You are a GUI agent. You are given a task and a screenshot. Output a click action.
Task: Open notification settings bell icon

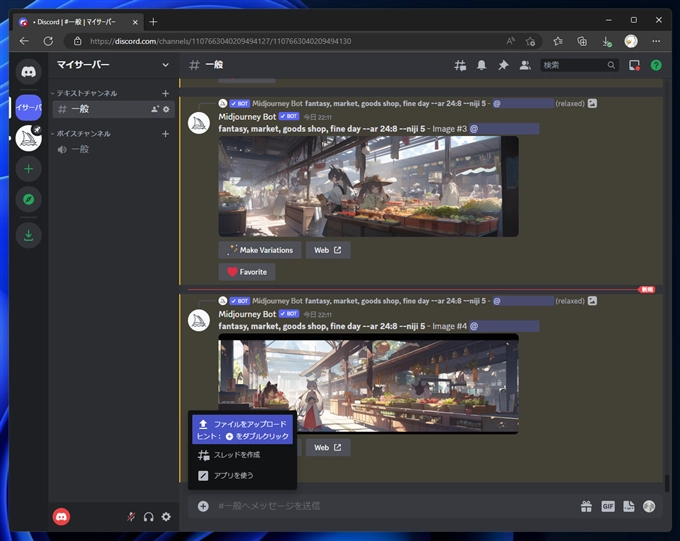[x=481, y=66]
